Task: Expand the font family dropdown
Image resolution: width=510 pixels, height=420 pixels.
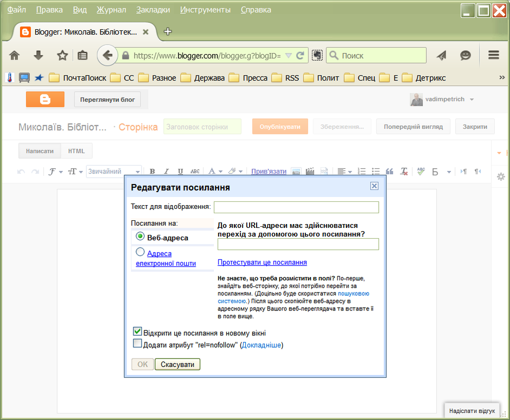Action: [56, 171]
